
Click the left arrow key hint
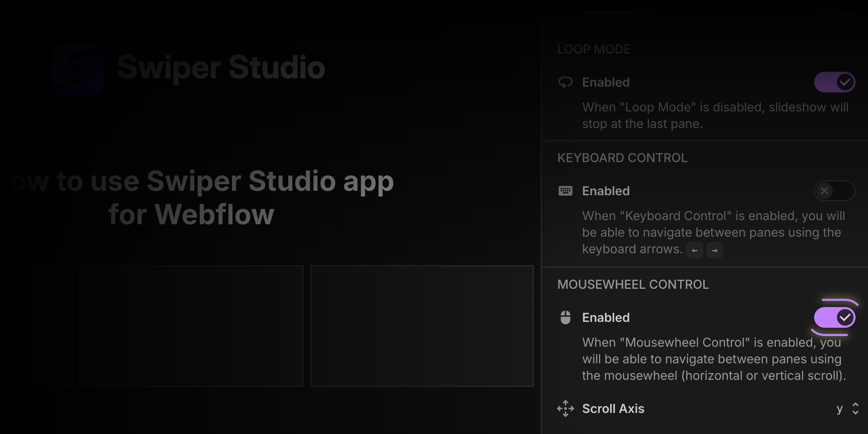695,250
